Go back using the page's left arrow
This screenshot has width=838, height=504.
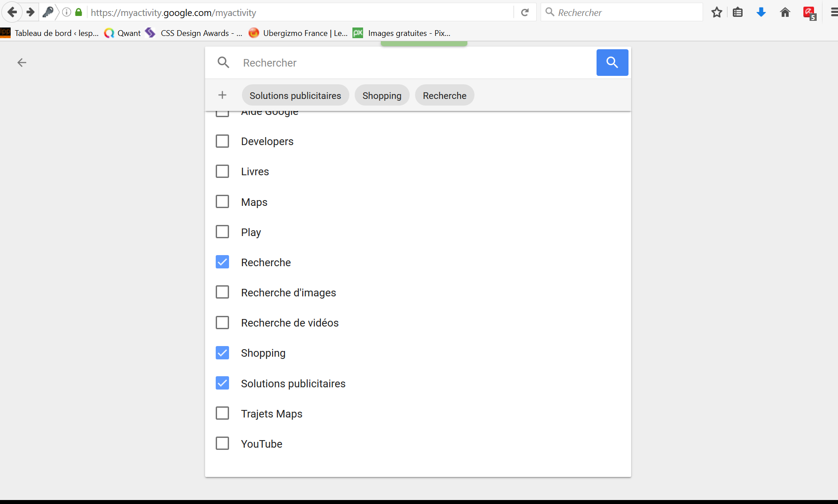coord(22,63)
